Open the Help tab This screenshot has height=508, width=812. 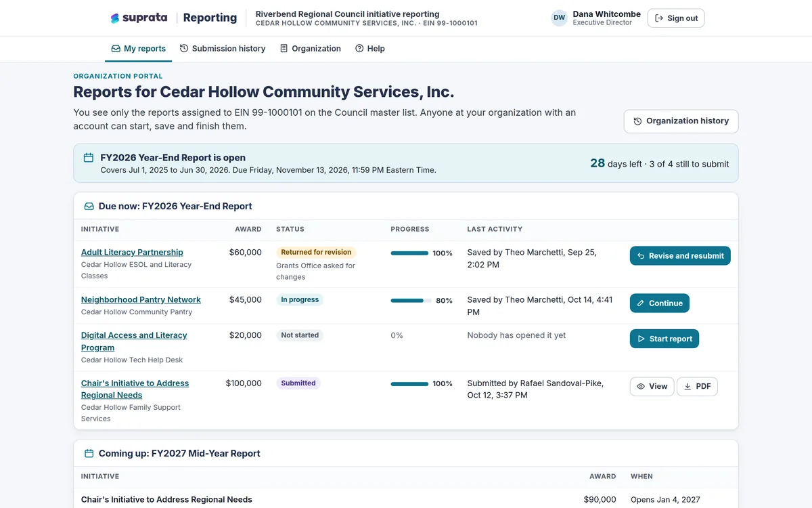(x=370, y=49)
